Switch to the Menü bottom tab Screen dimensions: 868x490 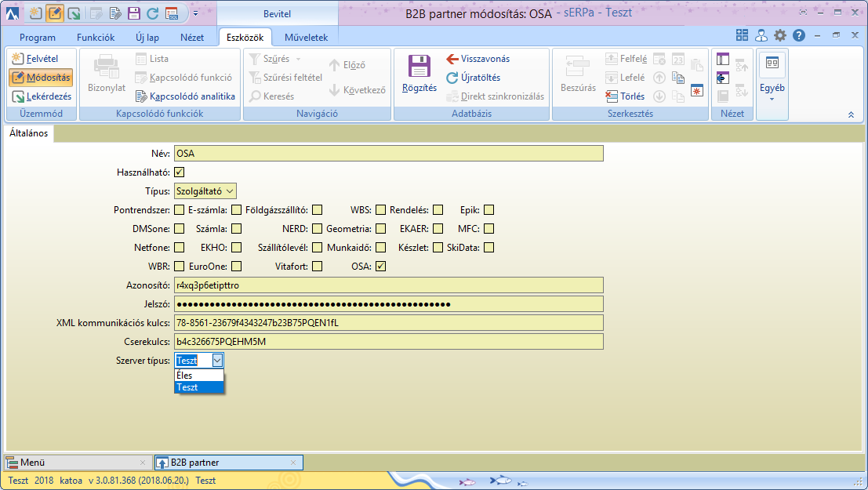coord(77,463)
